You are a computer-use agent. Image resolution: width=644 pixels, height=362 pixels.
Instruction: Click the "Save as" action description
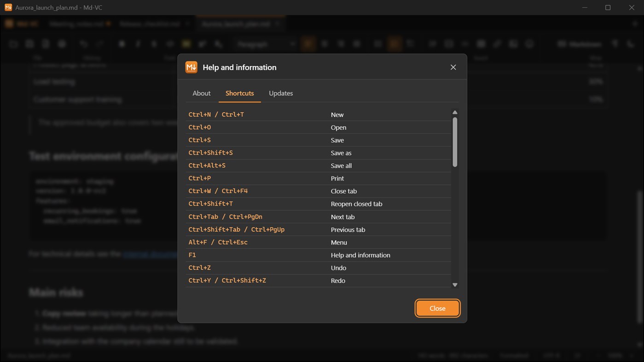[341, 153]
